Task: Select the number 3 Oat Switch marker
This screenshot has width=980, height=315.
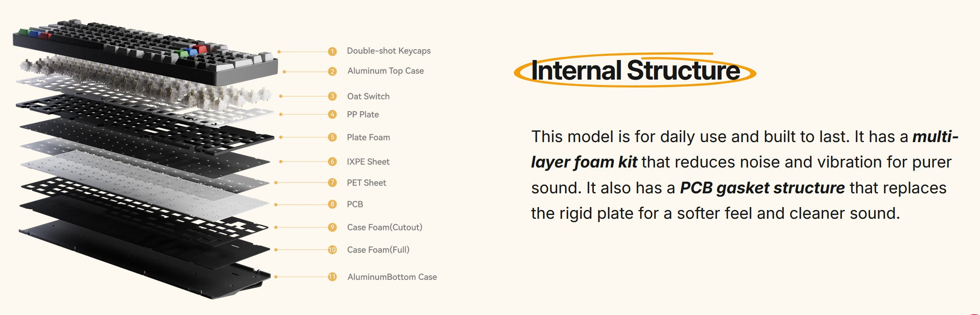Action: (x=332, y=96)
